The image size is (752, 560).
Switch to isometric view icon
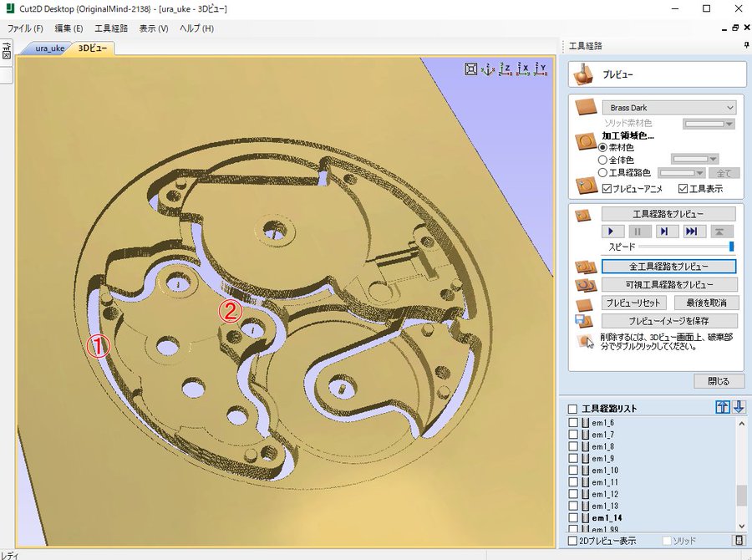coord(489,69)
